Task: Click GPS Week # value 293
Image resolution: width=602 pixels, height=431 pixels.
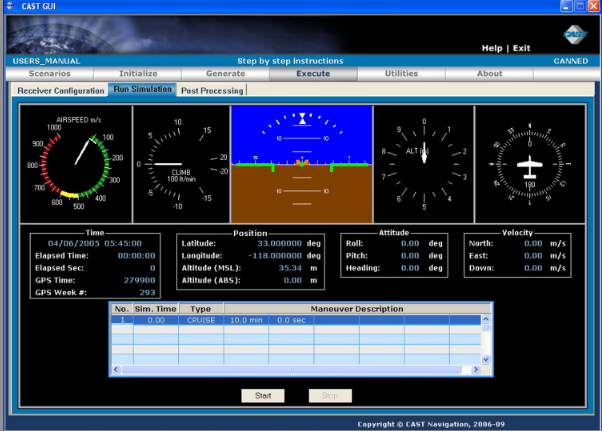Action: [x=147, y=292]
